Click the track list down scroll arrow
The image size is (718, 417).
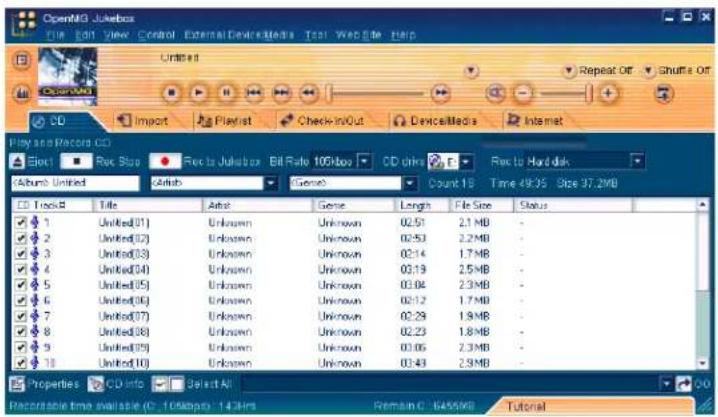click(702, 363)
